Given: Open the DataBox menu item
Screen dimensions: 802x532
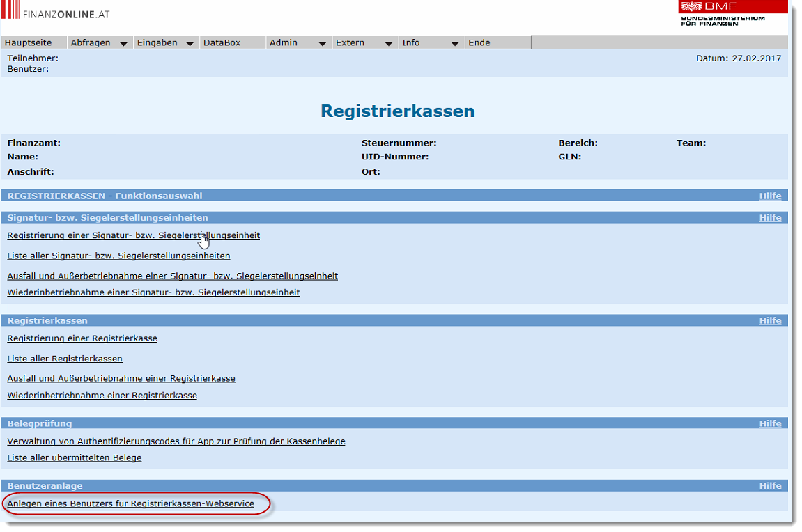Looking at the screenshot, I should (222, 43).
